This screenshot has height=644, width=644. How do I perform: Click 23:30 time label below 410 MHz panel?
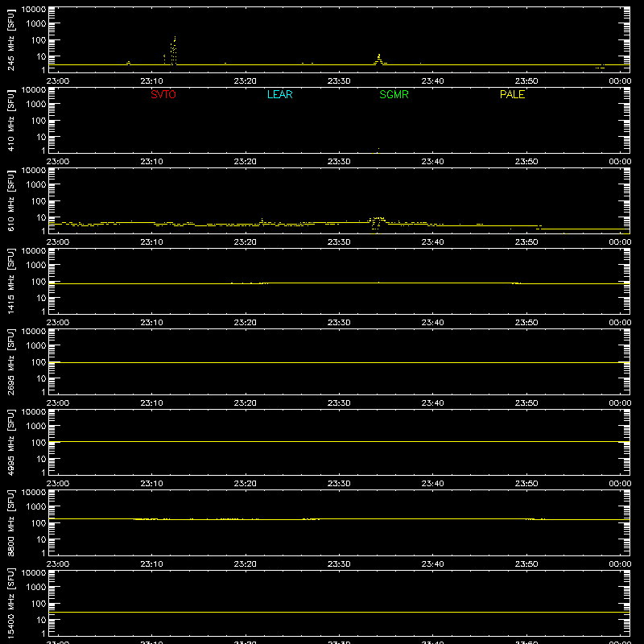[x=339, y=162]
